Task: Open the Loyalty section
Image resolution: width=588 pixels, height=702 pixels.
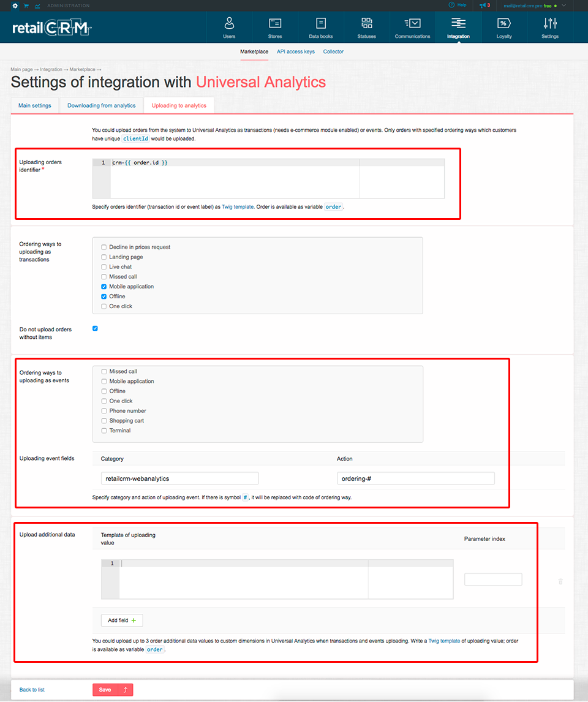Action: pos(504,28)
